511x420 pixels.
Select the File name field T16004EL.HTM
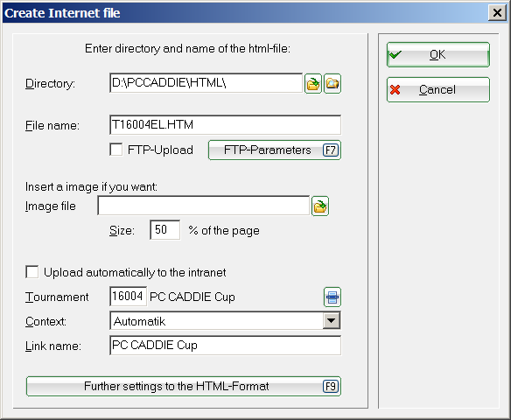225,125
